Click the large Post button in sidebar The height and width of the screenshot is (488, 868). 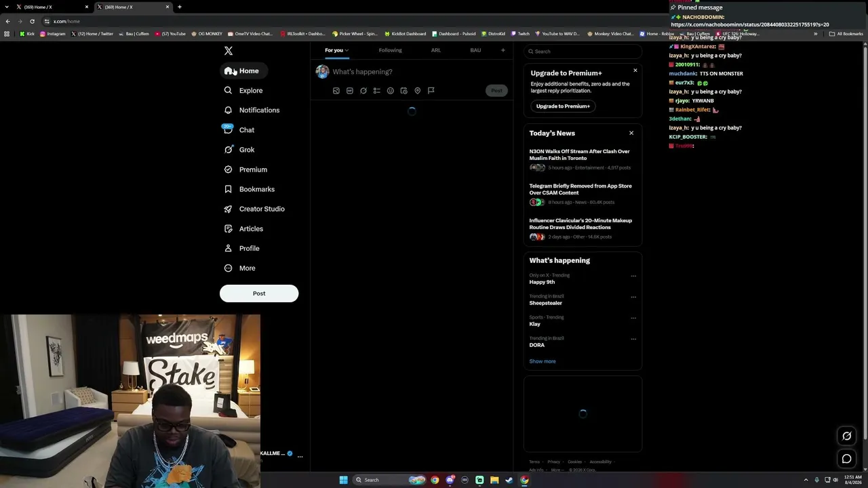[x=259, y=293]
